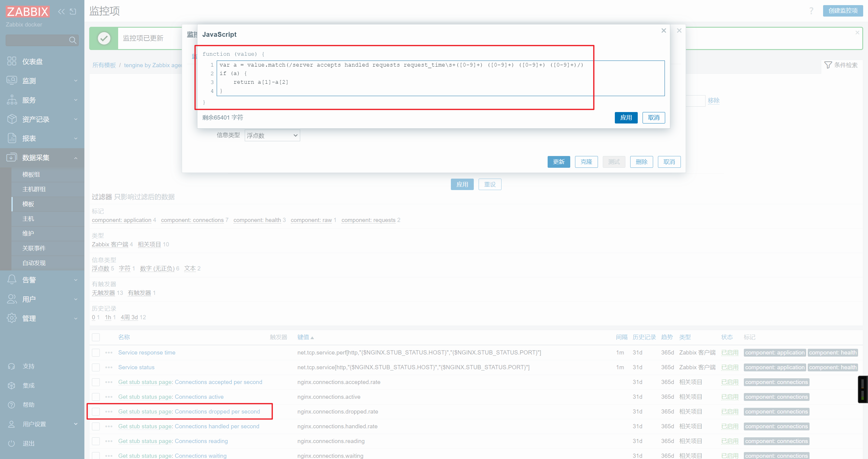Check Connections dropped per second row

click(96, 411)
